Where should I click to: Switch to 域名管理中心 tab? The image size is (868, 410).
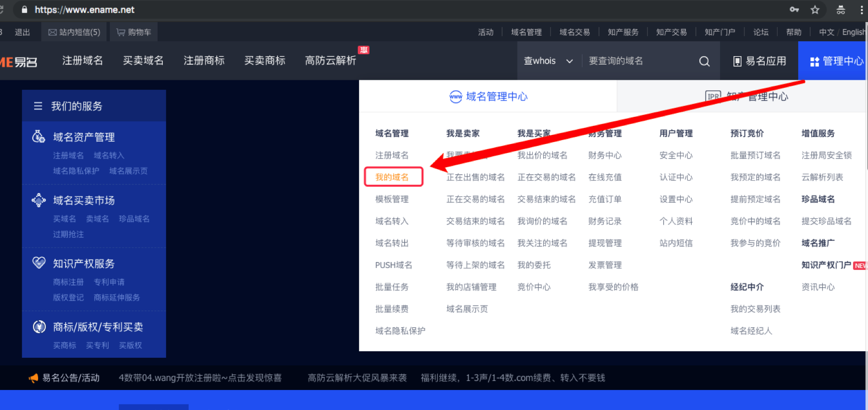pos(488,96)
